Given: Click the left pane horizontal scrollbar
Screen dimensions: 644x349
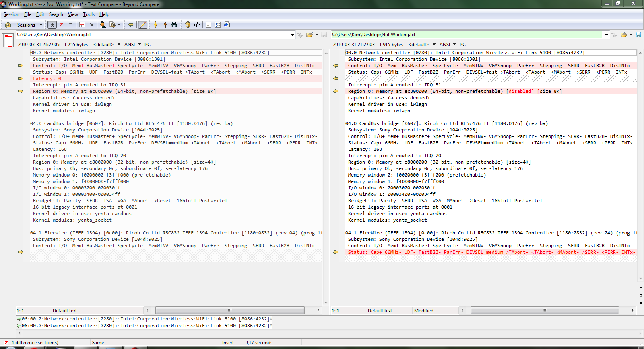Looking at the screenshot, I should coord(229,310).
